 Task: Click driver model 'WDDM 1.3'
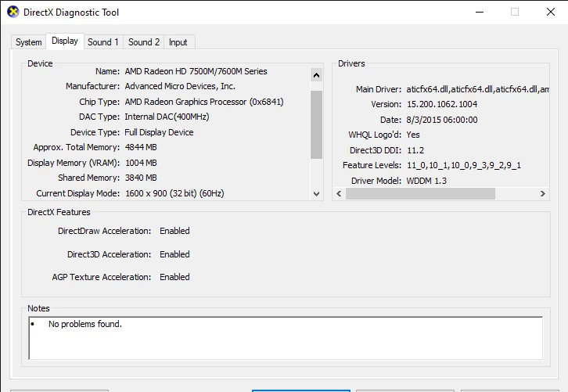point(426,181)
